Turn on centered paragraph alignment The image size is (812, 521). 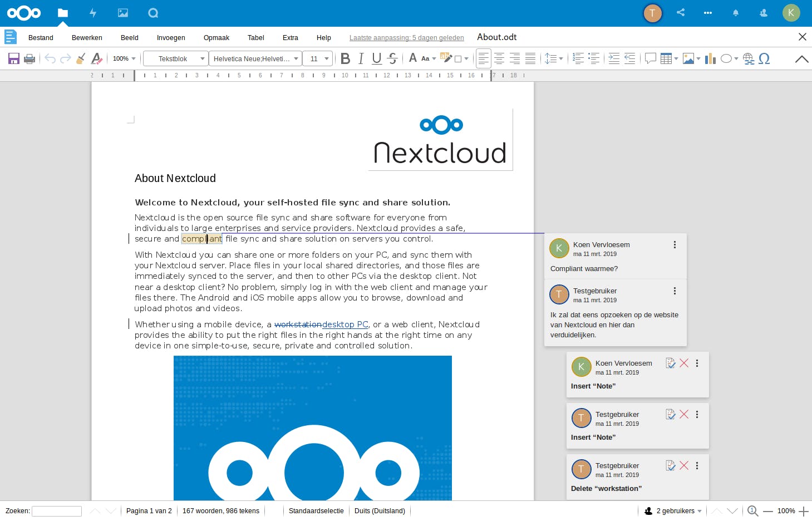[499, 58]
